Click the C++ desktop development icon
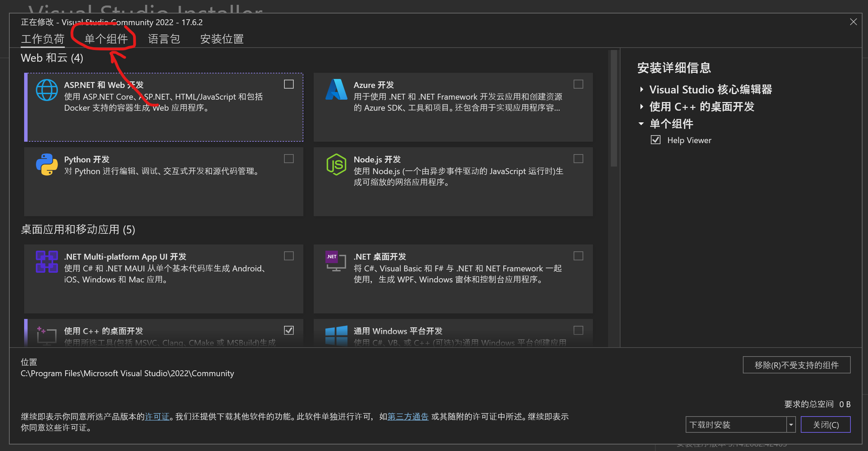Screen dimensions: 868x451 [x=47, y=335]
